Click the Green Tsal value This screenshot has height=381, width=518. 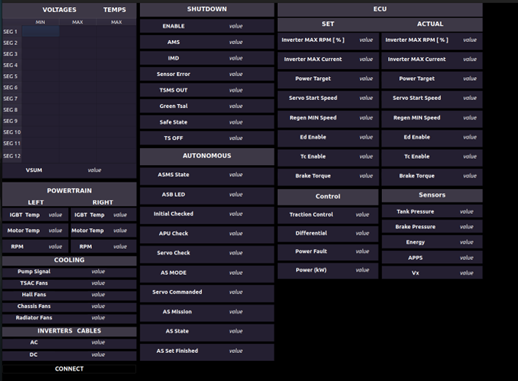[236, 106]
